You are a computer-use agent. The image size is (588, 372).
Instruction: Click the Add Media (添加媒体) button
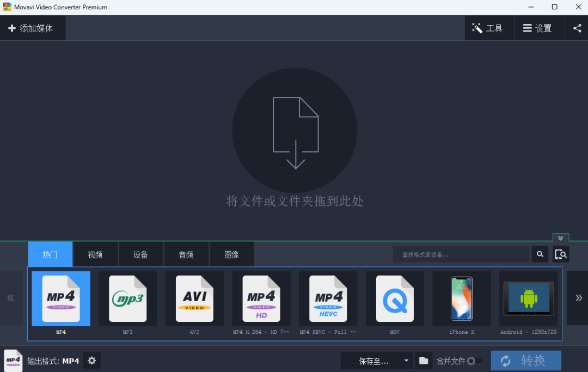click(x=33, y=28)
